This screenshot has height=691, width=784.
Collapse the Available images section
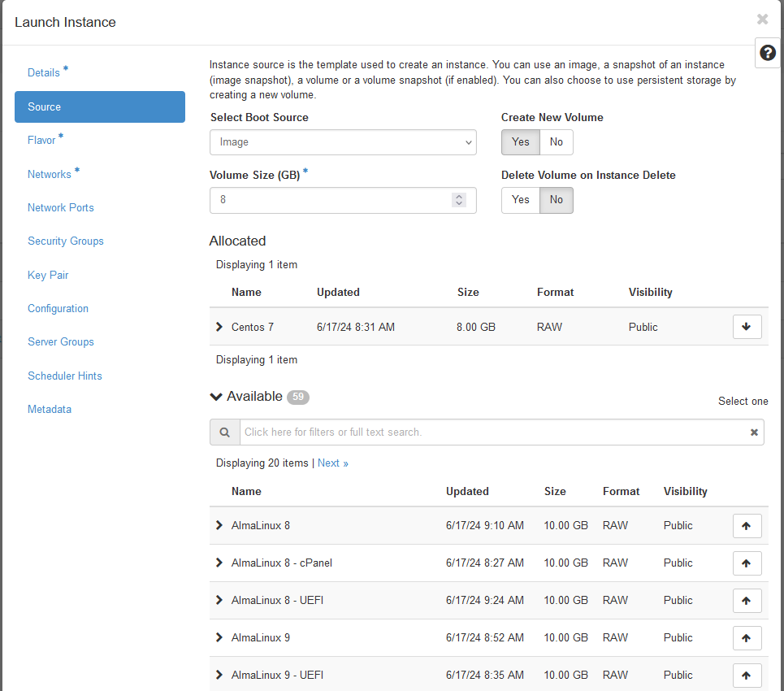click(216, 397)
